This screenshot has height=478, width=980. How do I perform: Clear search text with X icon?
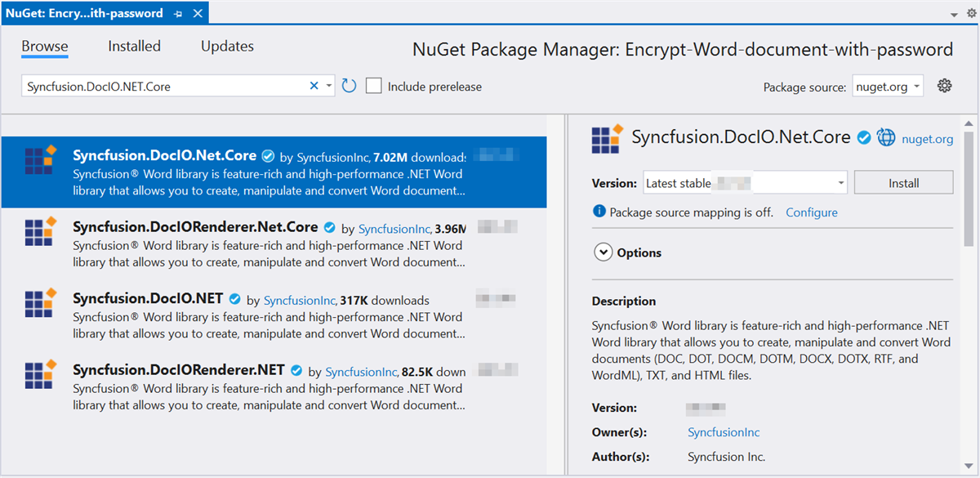coord(314,86)
